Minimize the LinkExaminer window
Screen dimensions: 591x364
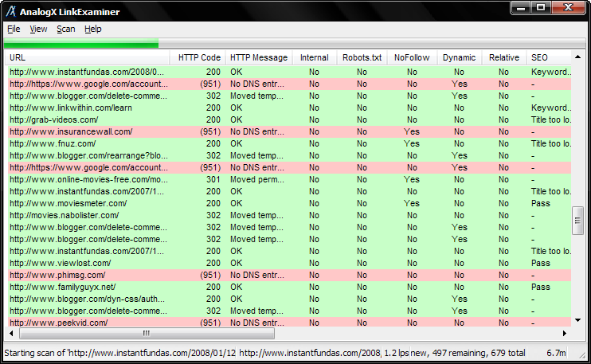pos(521,7)
